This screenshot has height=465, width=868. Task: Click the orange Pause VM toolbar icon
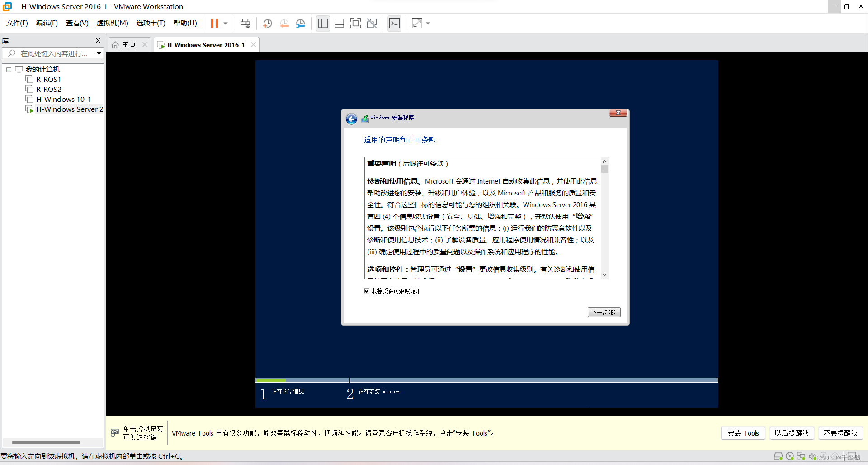coord(214,23)
